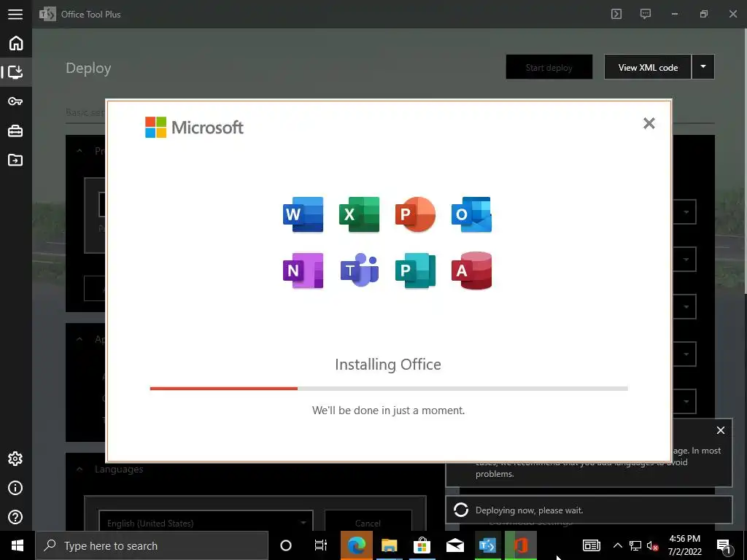Collapse the Applications section chevron
This screenshot has width=747, height=560.
pyautogui.click(x=80, y=339)
